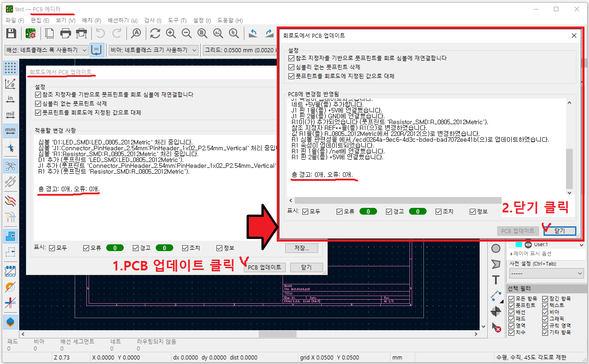Select the Add Dimension tool
The height and width of the screenshot is (364, 589).
tap(496, 296)
